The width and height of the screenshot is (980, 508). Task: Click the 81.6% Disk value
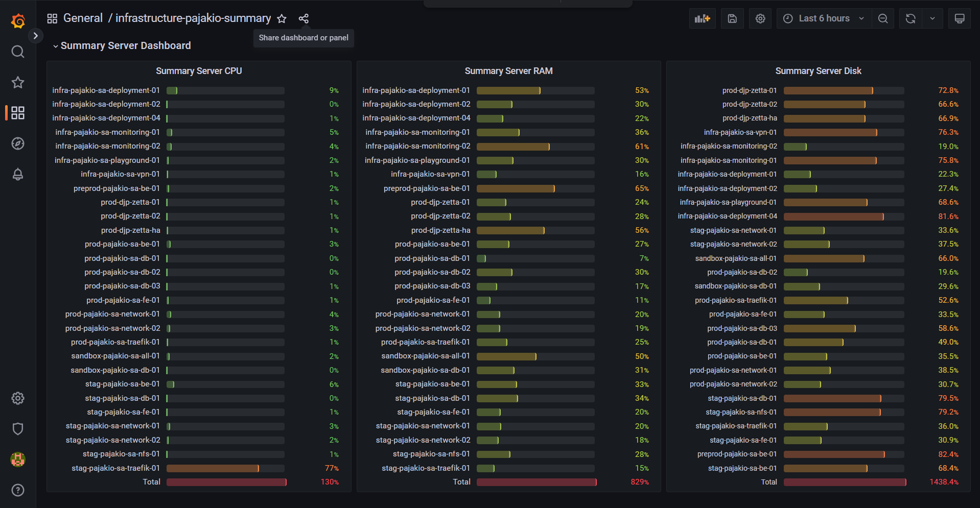pos(948,216)
